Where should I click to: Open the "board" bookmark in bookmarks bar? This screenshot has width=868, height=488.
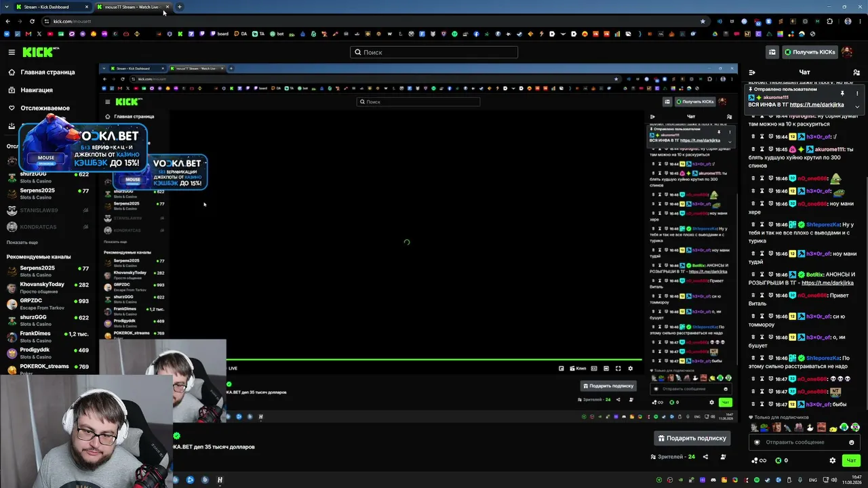coord(219,34)
